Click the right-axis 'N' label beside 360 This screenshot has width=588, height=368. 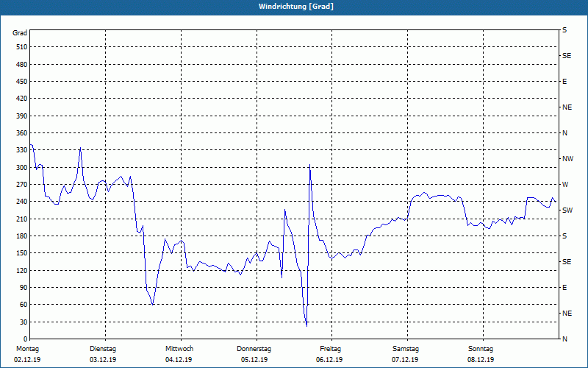click(564, 133)
